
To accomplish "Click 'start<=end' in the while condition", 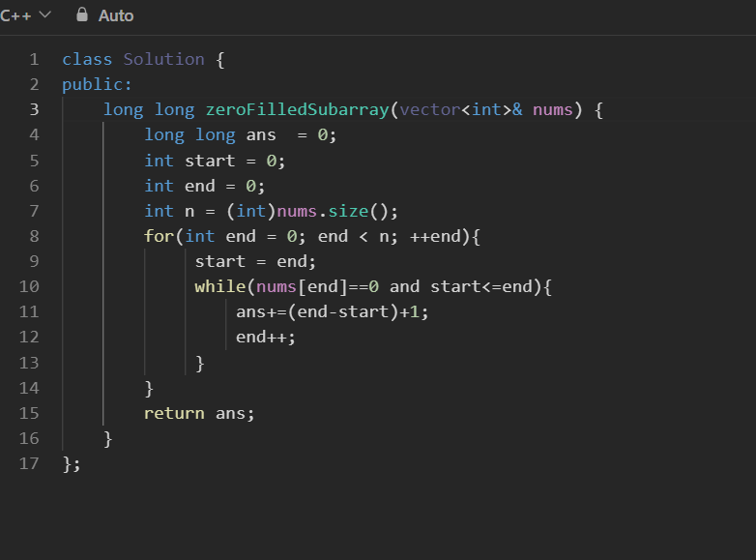I will (481, 286).
